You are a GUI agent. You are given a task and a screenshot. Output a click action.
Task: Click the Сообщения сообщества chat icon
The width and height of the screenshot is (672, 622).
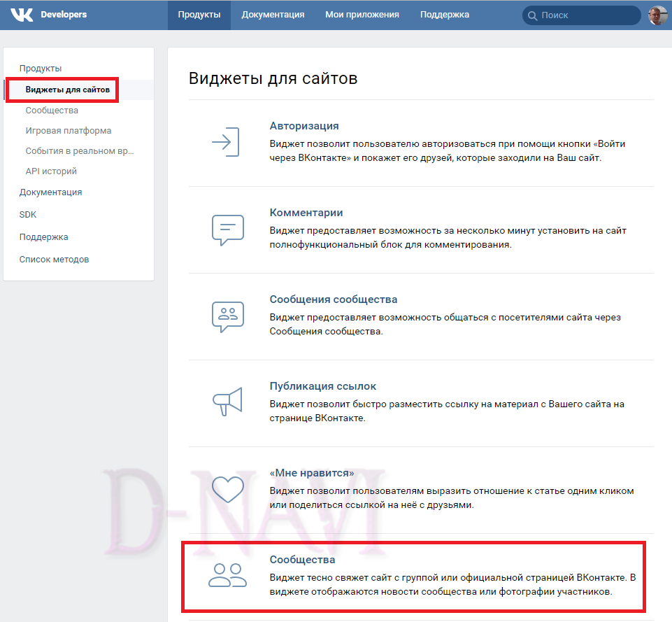pyautogui.click(x=228, y=317)
